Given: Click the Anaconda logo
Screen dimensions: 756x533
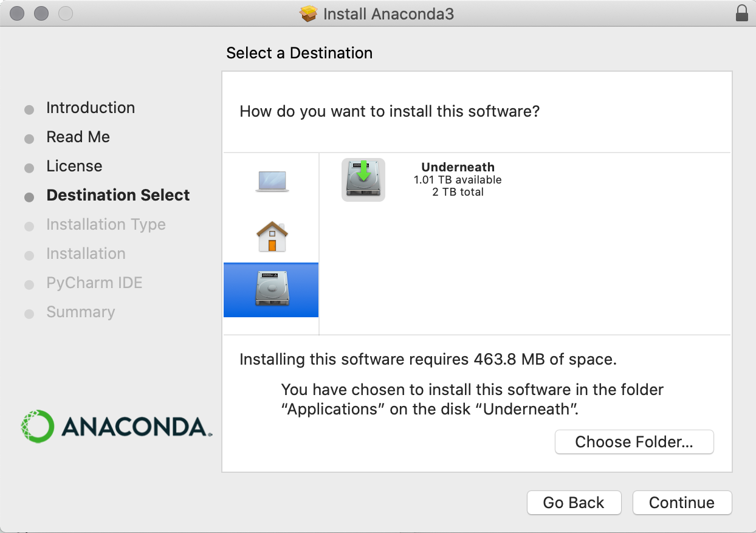Looking at the screenshot, I should pos(116,426).
